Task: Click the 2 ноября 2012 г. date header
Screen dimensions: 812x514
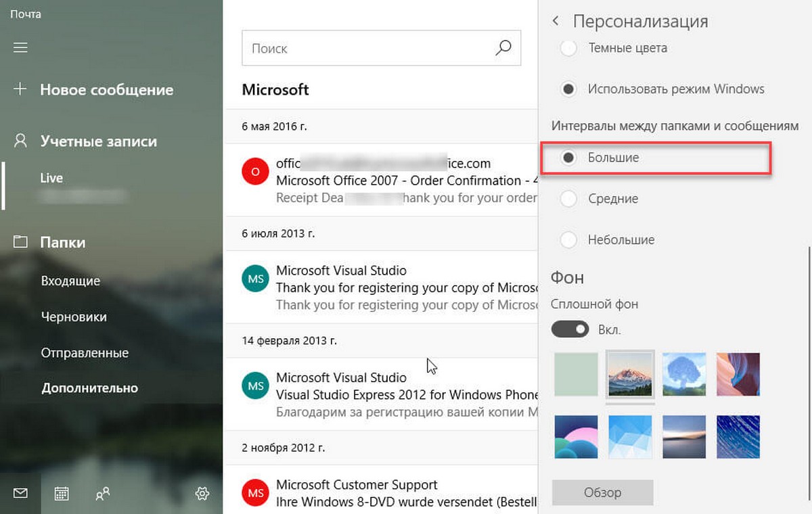Action: (x=282, y=447)
